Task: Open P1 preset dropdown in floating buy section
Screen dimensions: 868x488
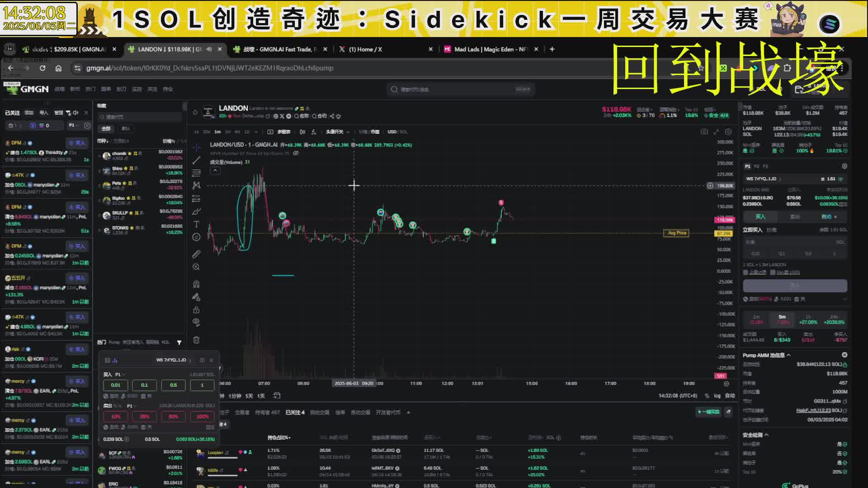Action: pyautogui.click(x=120, y=375)
